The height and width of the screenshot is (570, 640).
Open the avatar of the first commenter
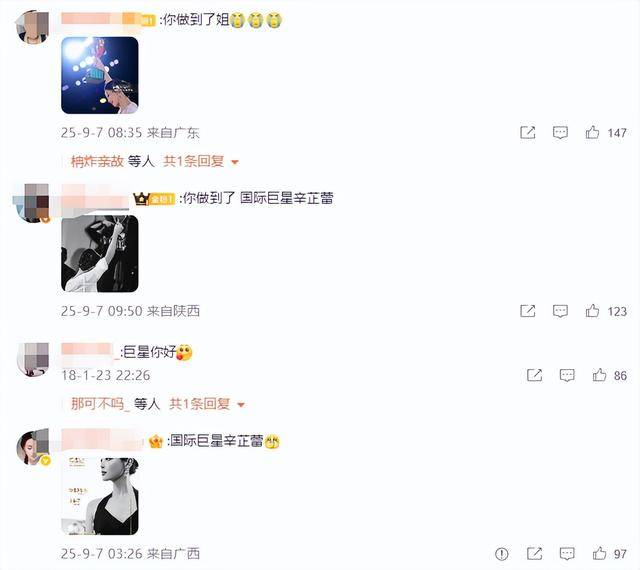tap(33, 27)
